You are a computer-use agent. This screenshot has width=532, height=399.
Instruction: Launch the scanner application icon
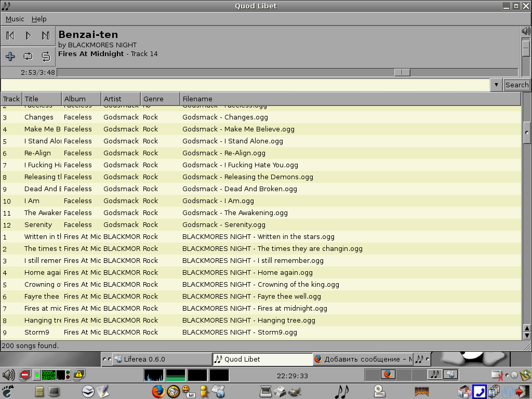(x=265, y=391)
